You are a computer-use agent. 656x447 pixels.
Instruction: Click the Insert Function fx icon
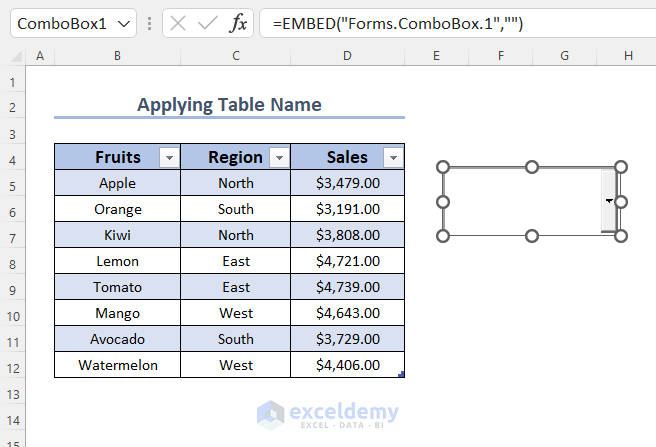point(238,23)
